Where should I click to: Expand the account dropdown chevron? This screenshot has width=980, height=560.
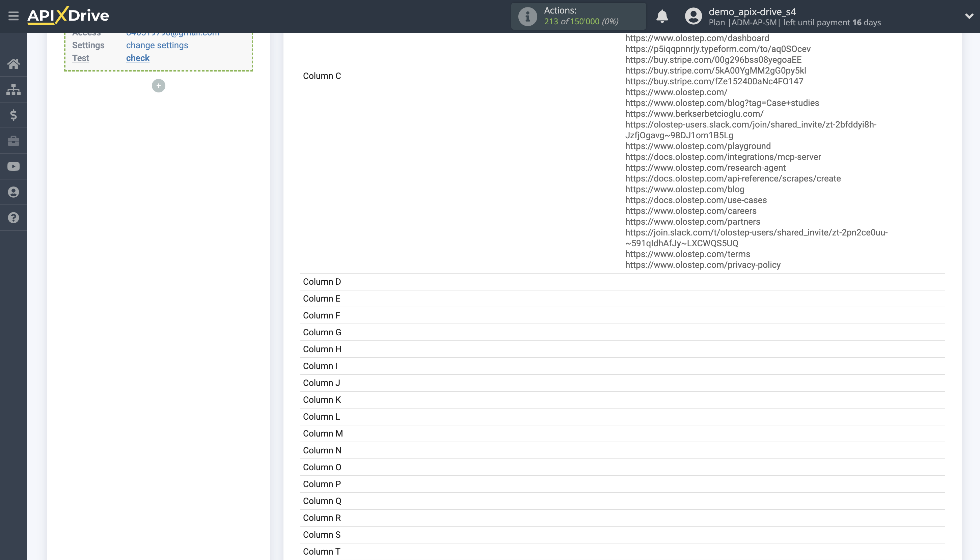[x=969, y=16]
